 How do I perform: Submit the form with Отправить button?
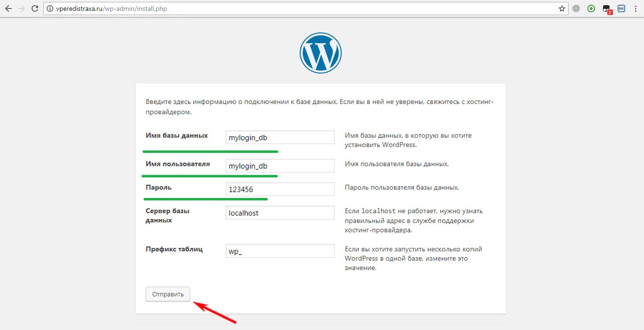click(x=168, y=294)
